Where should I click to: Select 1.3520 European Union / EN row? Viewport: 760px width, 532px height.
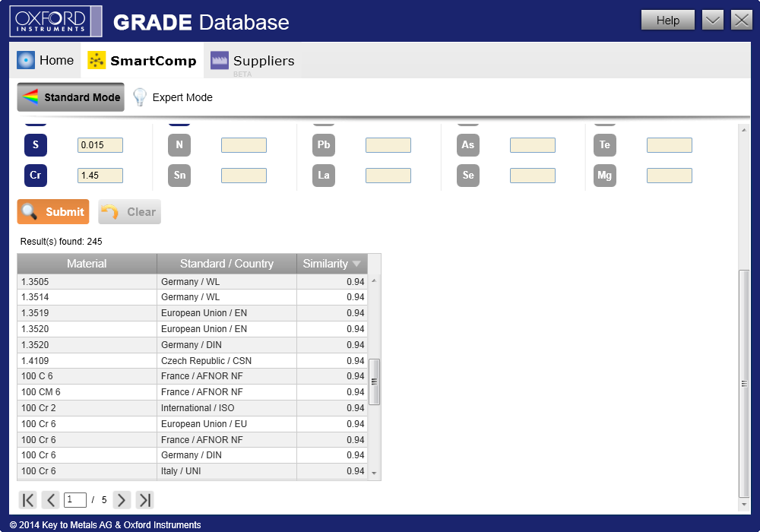[x=192, y=329]
